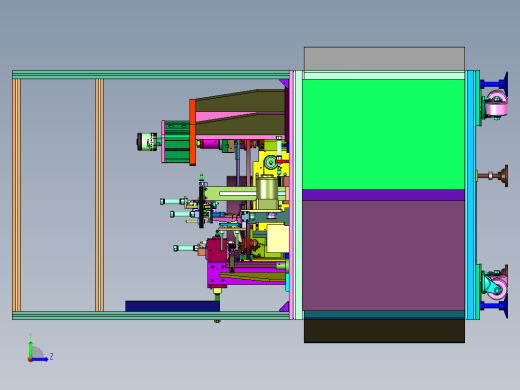Pick the bottom green horizontal frame rail
Viewport: 520px width, 390px height.
[151, 315]
